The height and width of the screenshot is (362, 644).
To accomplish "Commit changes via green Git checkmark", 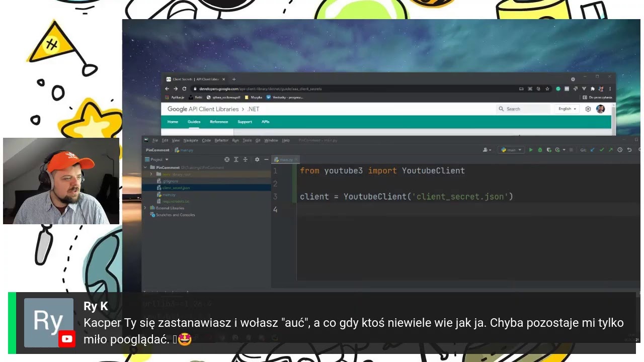I will point(602,150).
